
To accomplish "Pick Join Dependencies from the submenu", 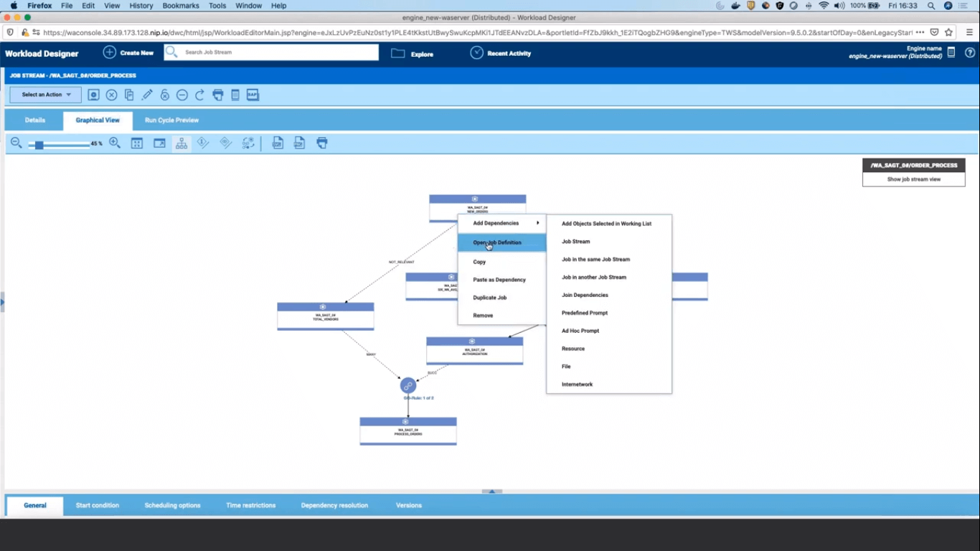I will pos(585,295).
